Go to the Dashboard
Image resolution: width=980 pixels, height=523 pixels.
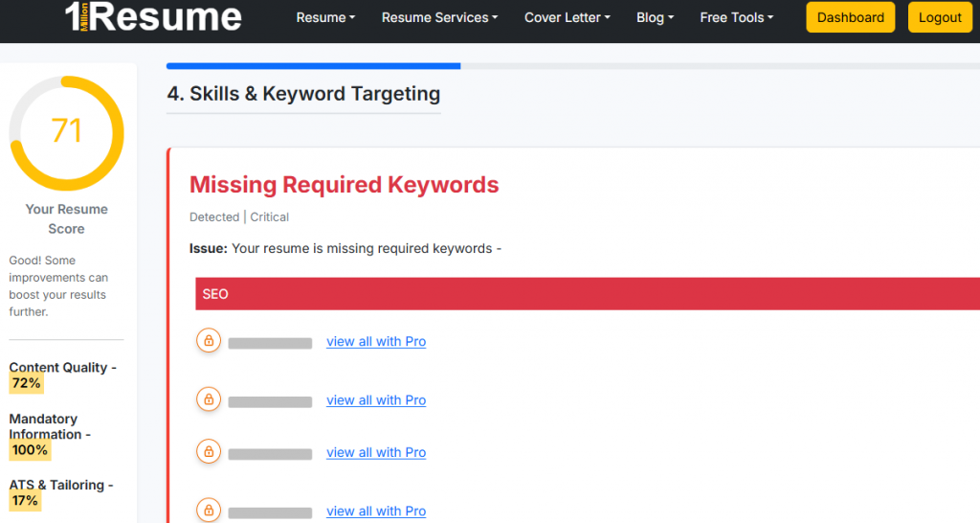tap(851, 17)
